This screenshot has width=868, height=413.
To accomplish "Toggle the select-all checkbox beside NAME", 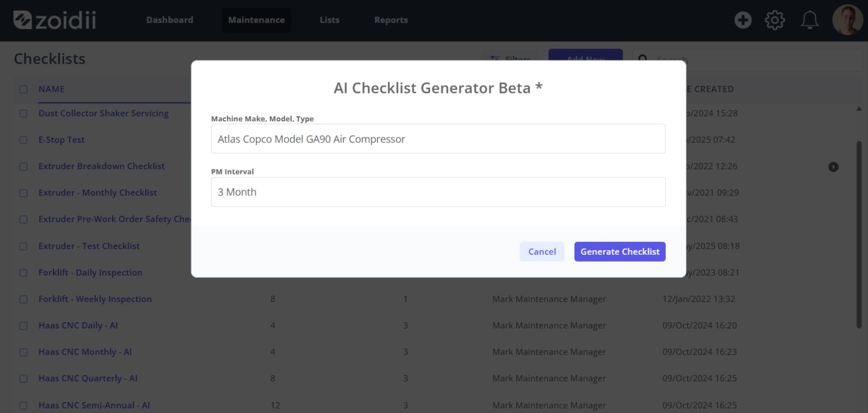I will point(23,89).
